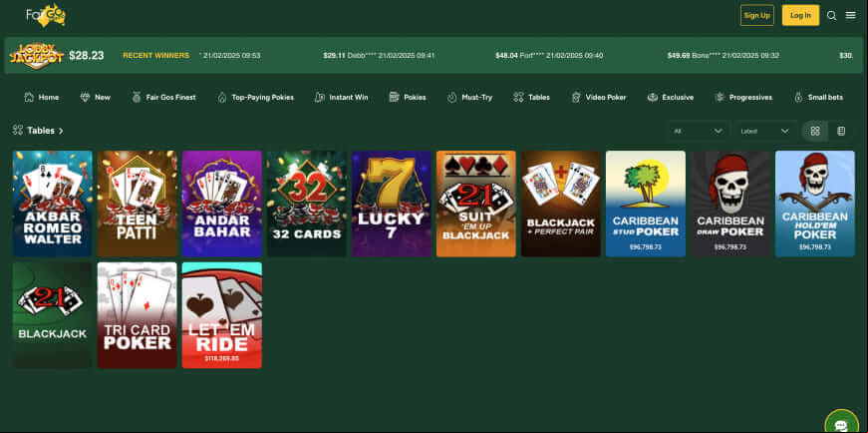Click the Pokies slot icon
Viewport: 868px width, 433px height.
click(395, 97)
